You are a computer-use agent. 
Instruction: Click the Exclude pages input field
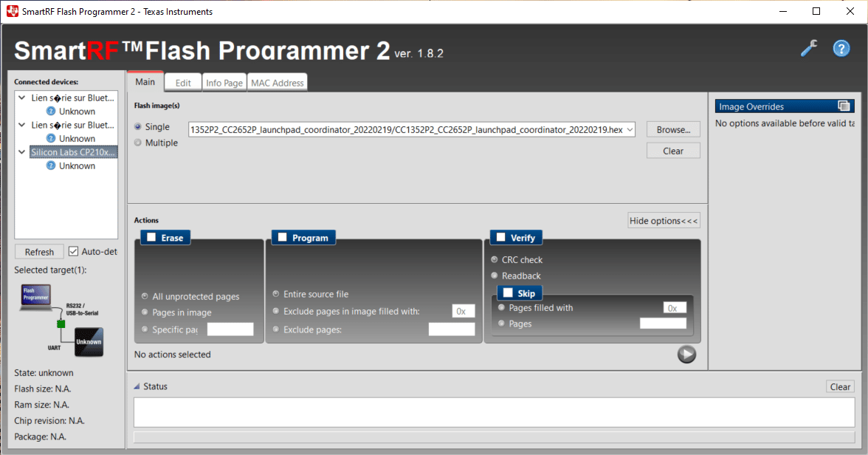pos(452,329)
